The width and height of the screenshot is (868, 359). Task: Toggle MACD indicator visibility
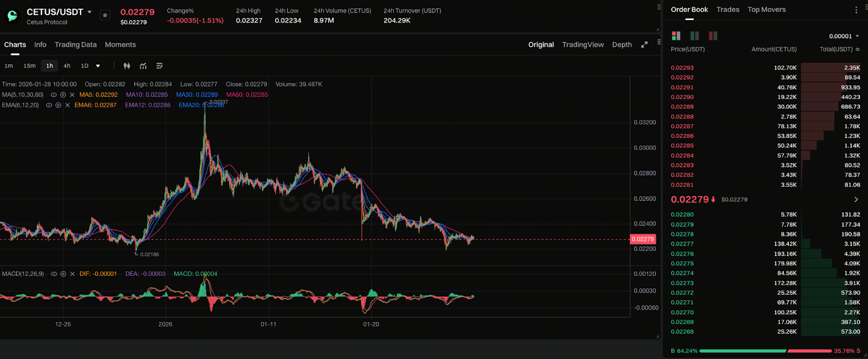pyautogui.click(x=54, y=274)
